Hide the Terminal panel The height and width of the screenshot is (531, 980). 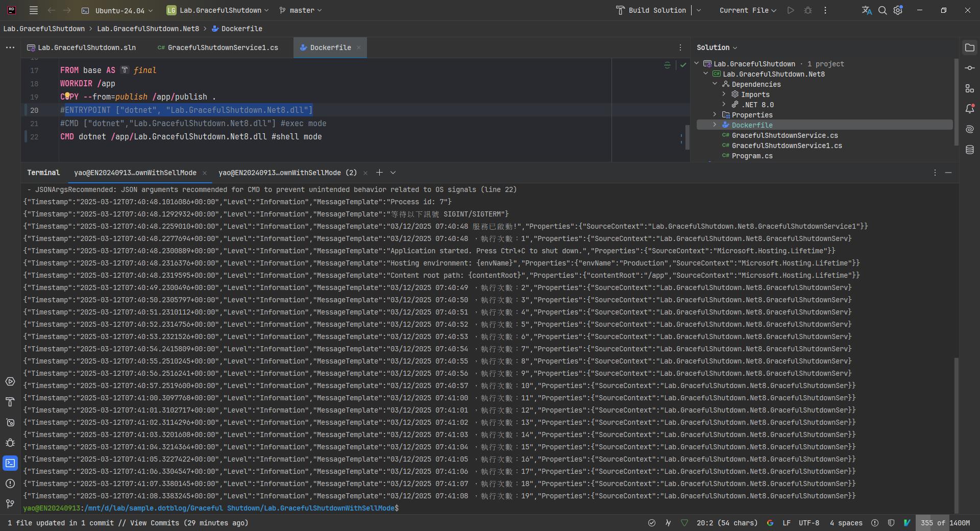(x=948, y=173)
